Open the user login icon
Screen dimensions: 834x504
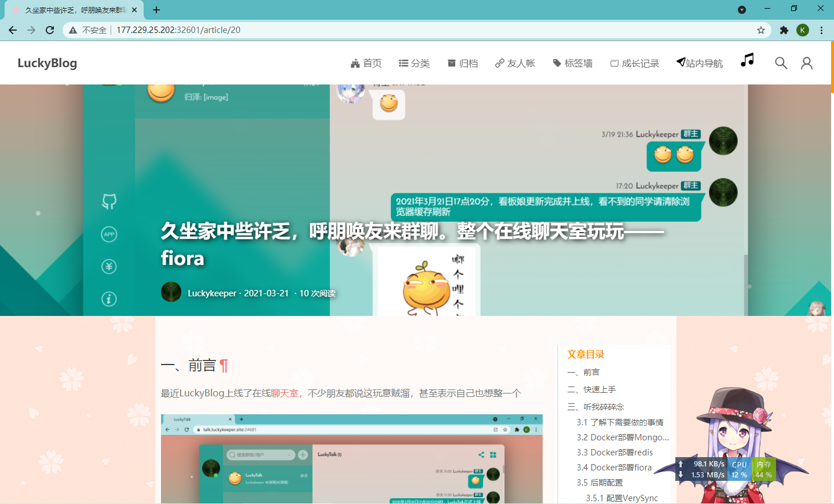[806, 63]
